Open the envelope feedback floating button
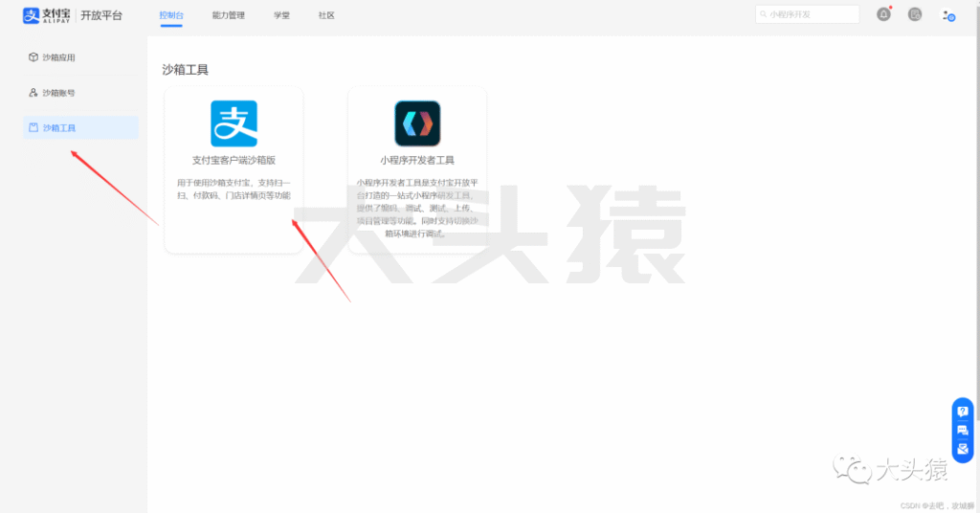Viewport: 980px width, 513px height. [963, 449]
